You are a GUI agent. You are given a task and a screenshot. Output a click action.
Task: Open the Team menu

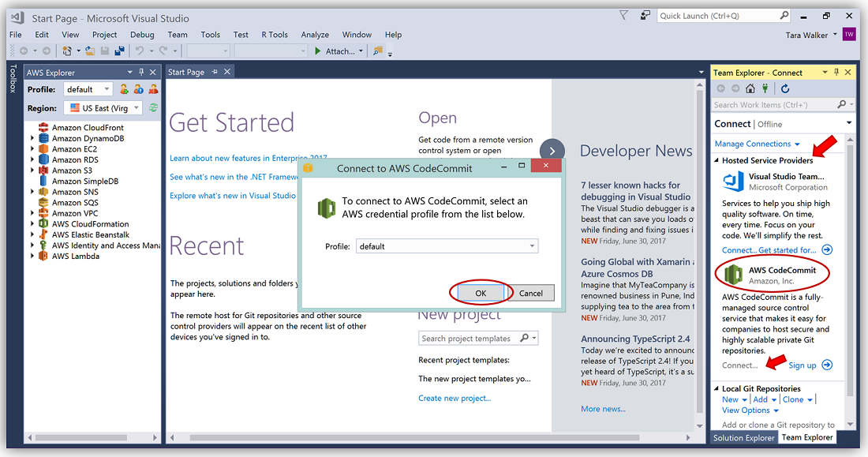178,35
